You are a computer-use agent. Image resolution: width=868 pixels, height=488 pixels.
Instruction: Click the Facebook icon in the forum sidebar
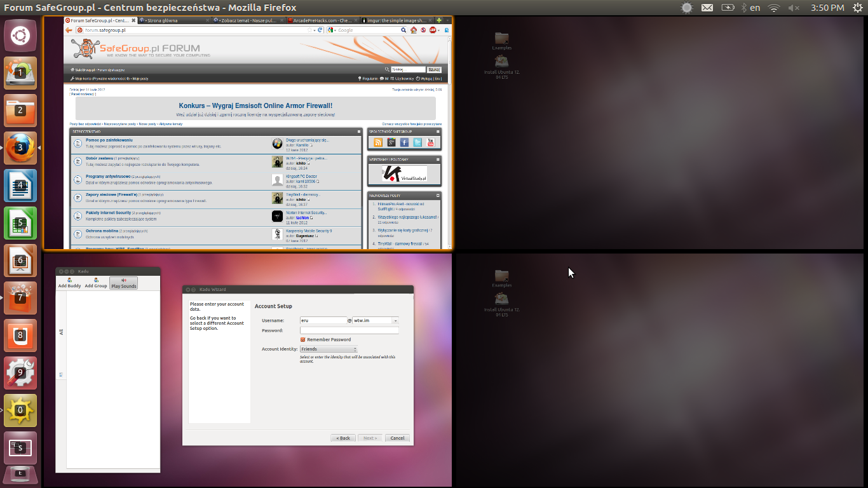(x=404, y=142)
